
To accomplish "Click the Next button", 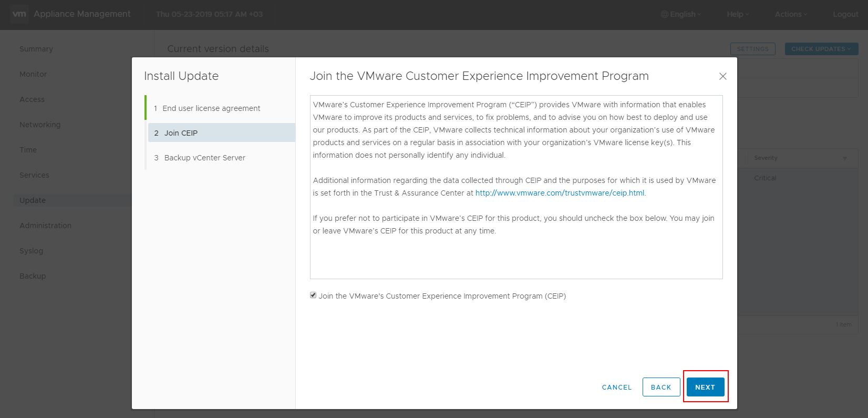I will tap(705, 387).
